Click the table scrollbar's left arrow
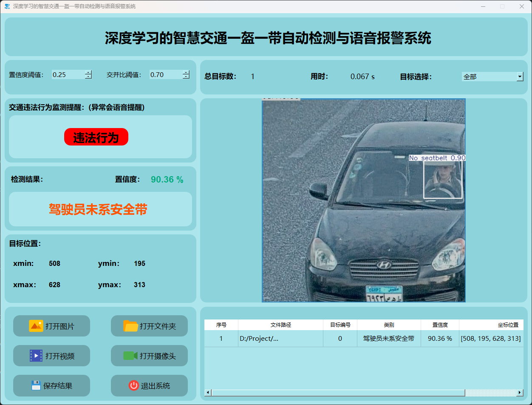 pyautogui.click(x=208, y=392)
